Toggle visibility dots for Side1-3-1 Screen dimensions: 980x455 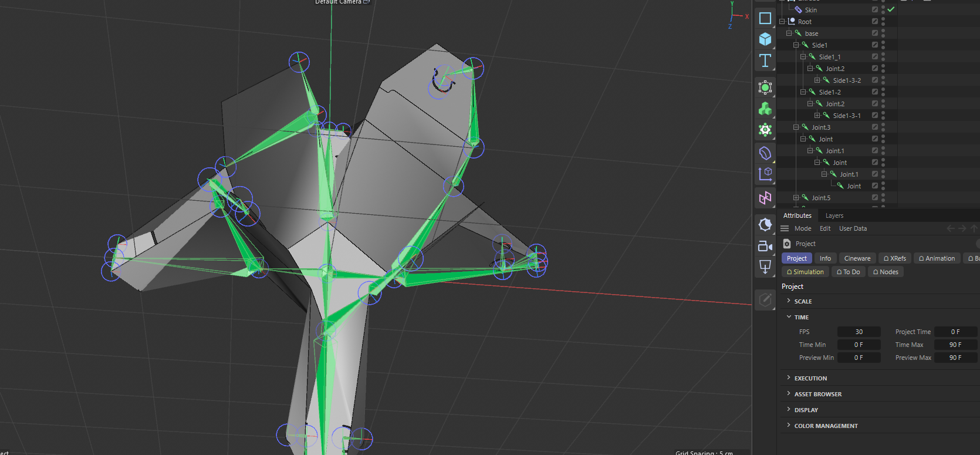883,116
